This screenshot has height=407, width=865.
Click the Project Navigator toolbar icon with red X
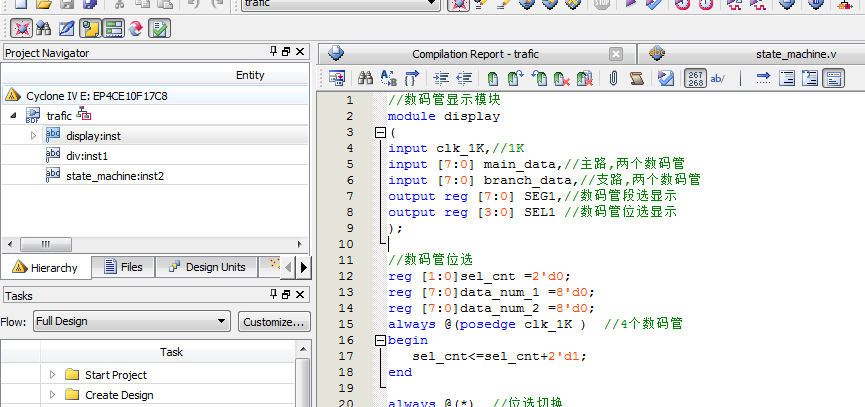[21, 28]
